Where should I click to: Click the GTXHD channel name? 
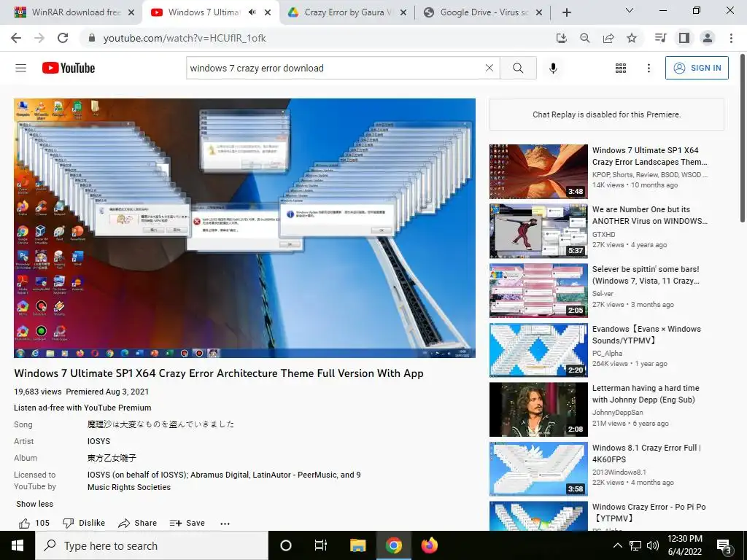[603, 234]
